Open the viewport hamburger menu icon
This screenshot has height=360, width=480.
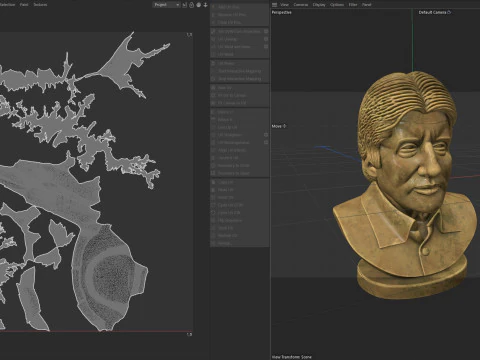pos(274,5)
